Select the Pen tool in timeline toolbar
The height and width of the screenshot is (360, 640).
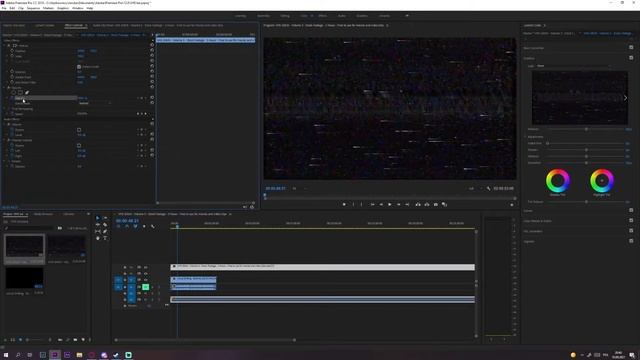(105, 231)
